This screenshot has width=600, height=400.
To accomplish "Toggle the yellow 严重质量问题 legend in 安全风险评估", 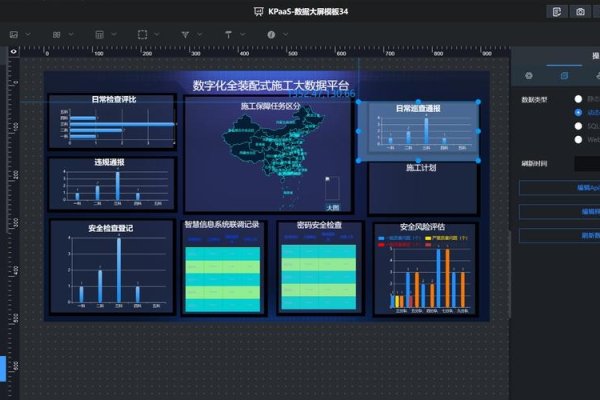I will (x=447, y=238).
